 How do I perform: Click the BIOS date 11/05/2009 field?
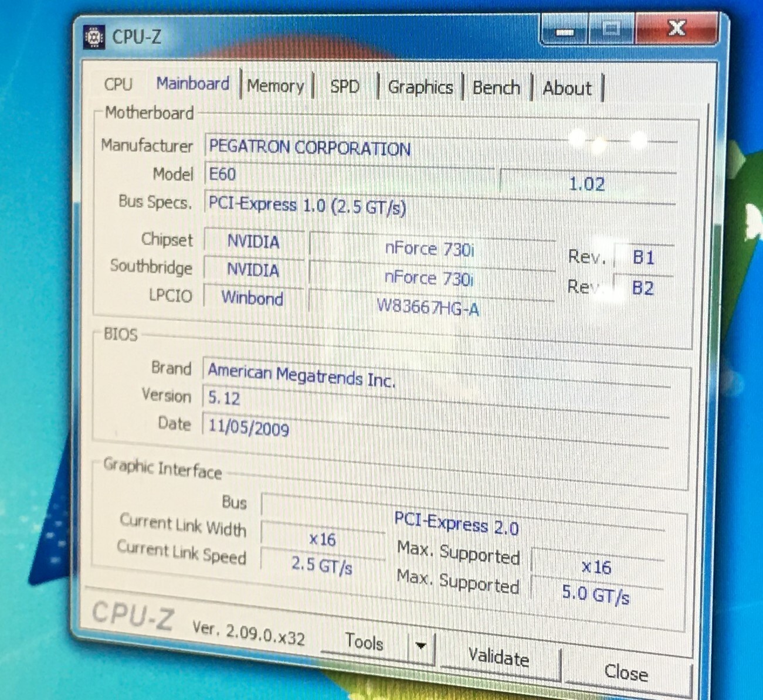(x=436, y=431)
